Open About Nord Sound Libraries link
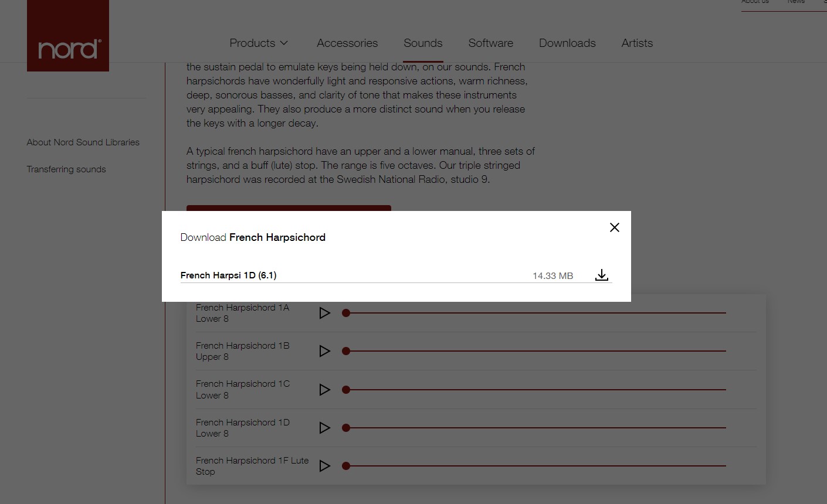The image size is (827, 504). (x=83, y=142)
